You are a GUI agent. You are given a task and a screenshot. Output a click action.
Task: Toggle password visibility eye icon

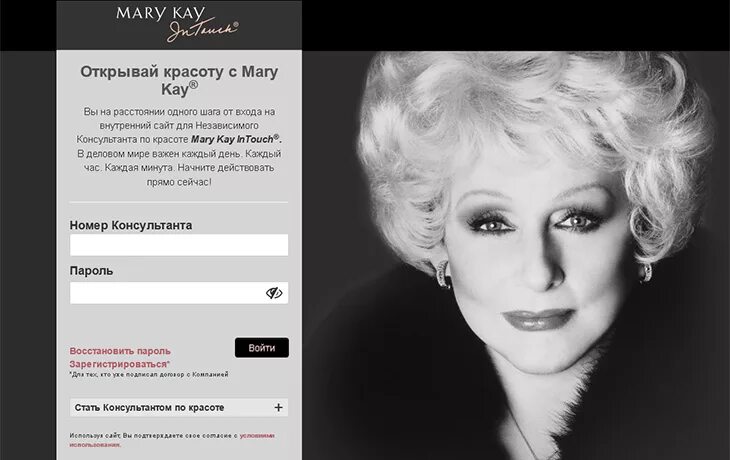pos(274,293)
